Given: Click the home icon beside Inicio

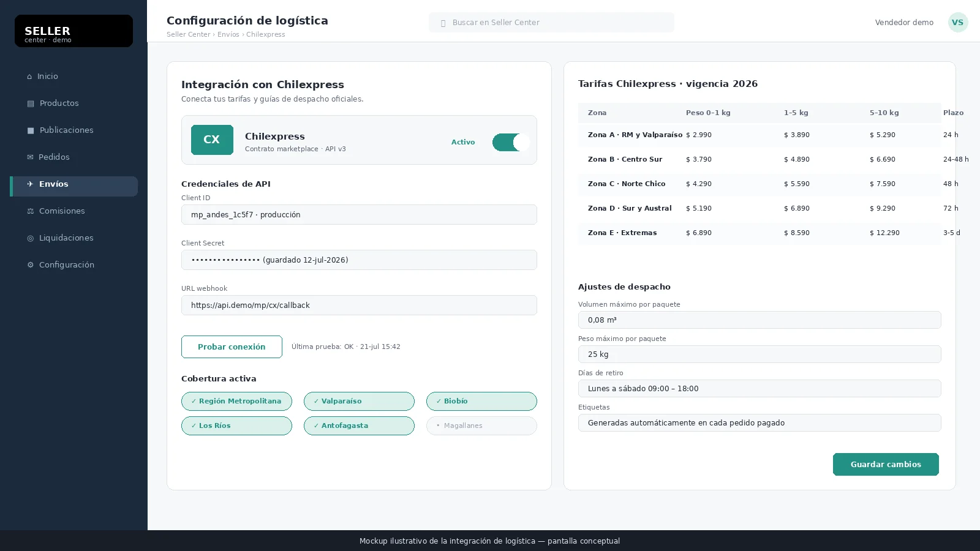Looking at the screenshot, I should pyautogui.click(x=29, y=77).
